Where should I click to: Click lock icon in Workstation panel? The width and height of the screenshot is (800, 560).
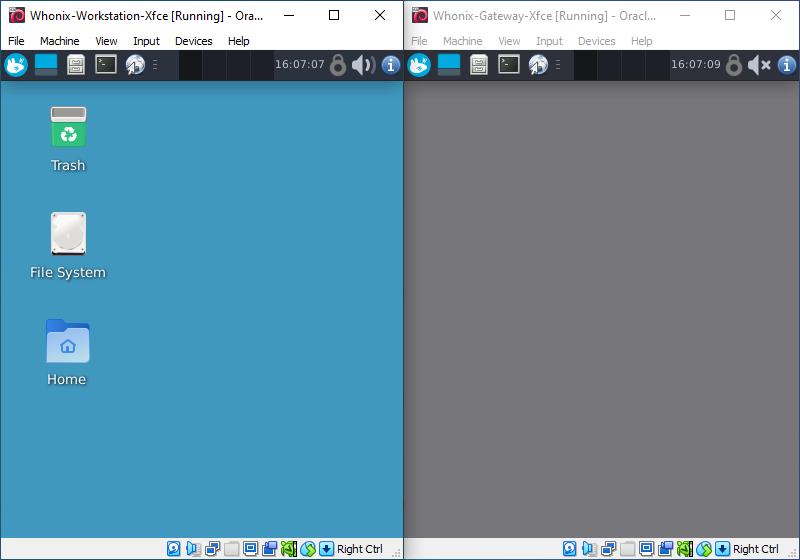(x=338, y=65)
